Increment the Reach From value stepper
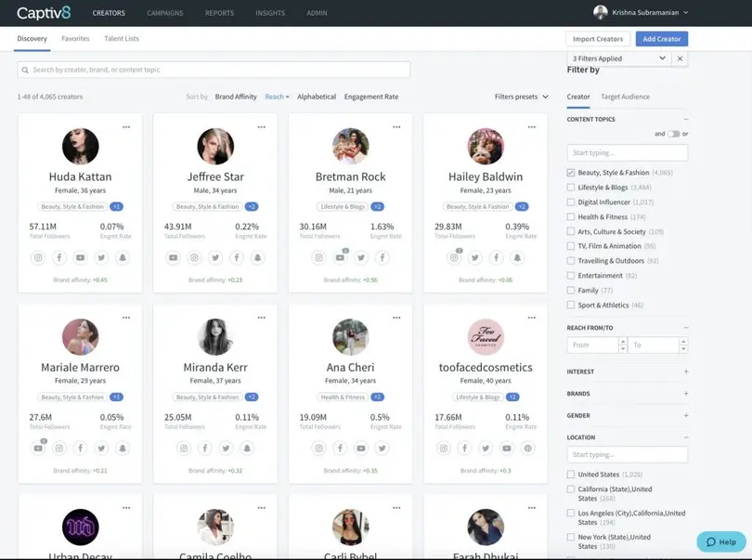 pyautogui.click(x=621, y=341)
